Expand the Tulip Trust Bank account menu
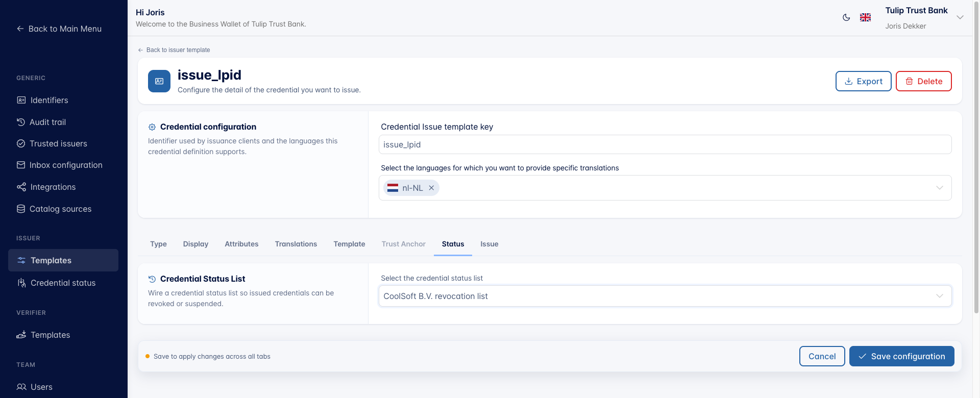 coord(960,17)
